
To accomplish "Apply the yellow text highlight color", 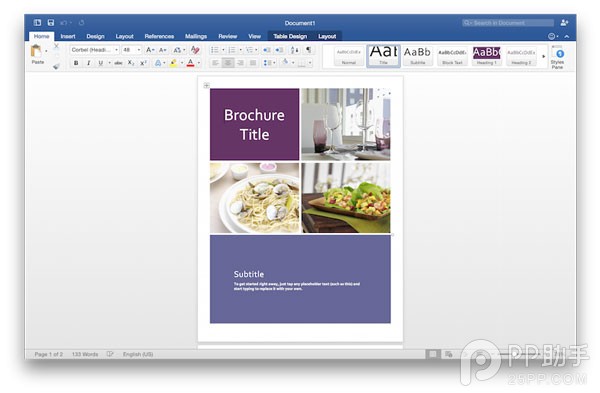I will coord(173,63).
